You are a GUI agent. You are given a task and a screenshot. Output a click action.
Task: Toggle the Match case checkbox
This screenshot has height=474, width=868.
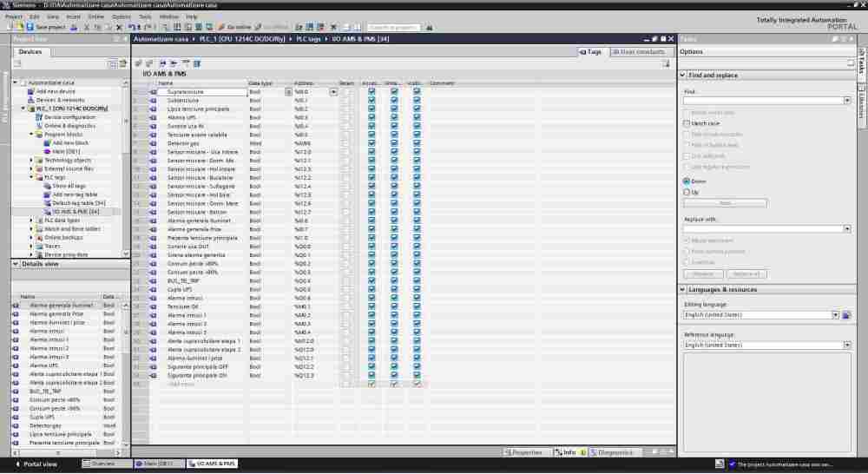click(687, 124)
